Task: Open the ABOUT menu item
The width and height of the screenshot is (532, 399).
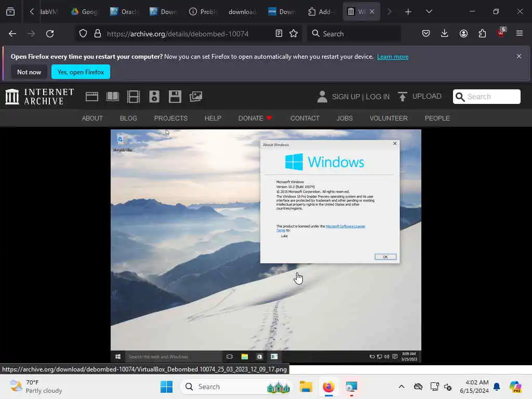Action: coord(92,118)
